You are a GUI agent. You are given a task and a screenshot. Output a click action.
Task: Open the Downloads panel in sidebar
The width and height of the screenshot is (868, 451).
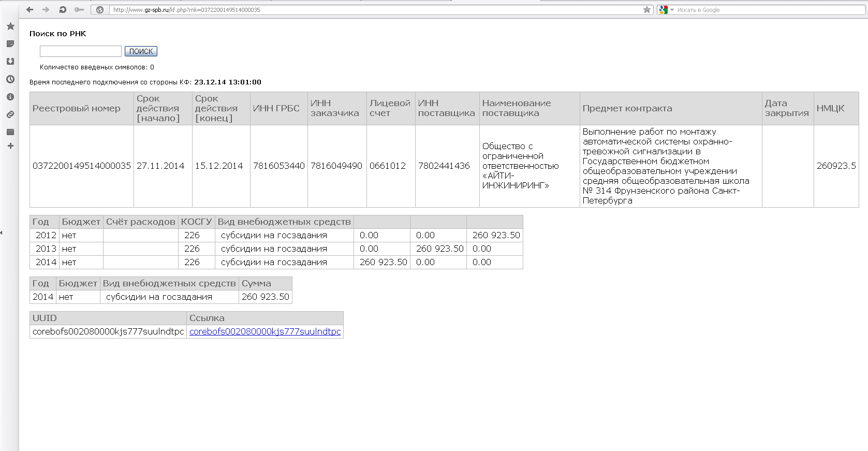(10, 62)
